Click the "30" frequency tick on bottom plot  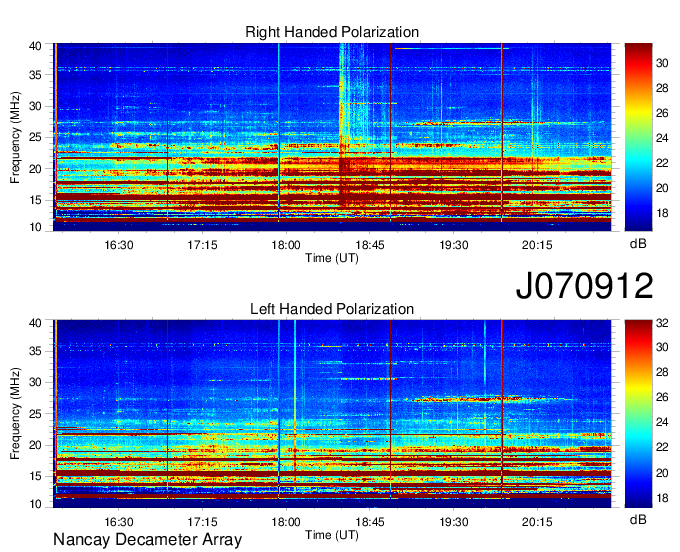(x=35, y=382)
